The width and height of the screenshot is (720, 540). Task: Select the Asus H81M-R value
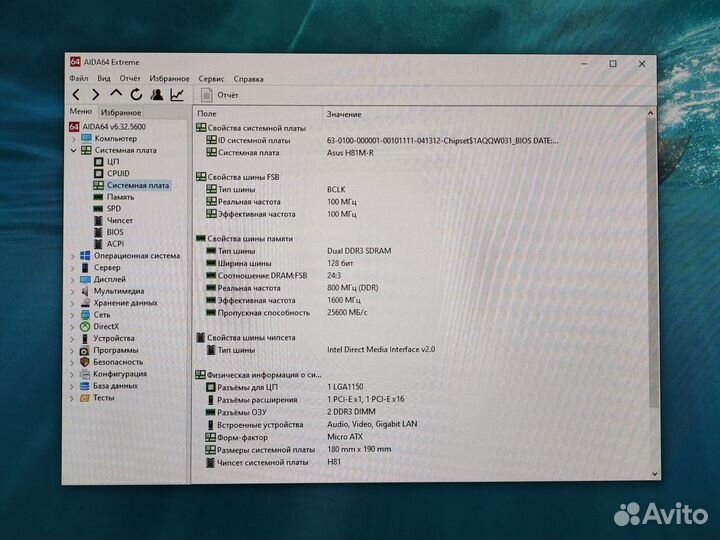pyautogui.click(x=350, y=153)
